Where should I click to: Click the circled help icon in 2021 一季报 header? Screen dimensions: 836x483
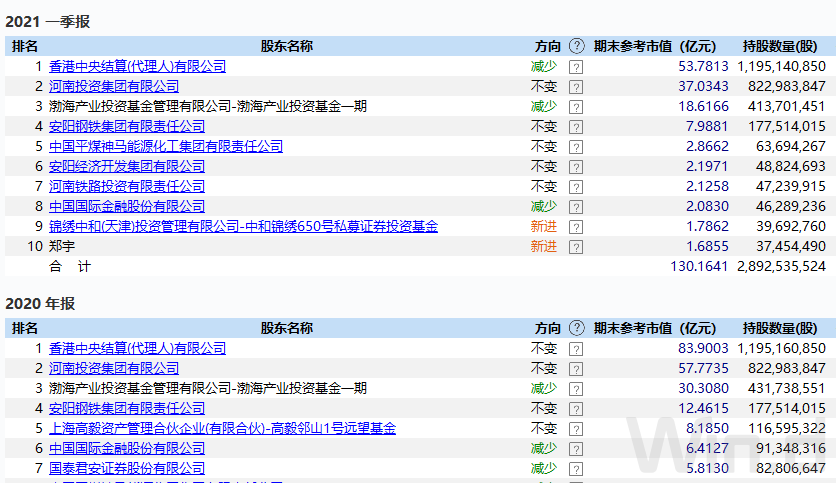pyautogui.click(x=576, y=46)
